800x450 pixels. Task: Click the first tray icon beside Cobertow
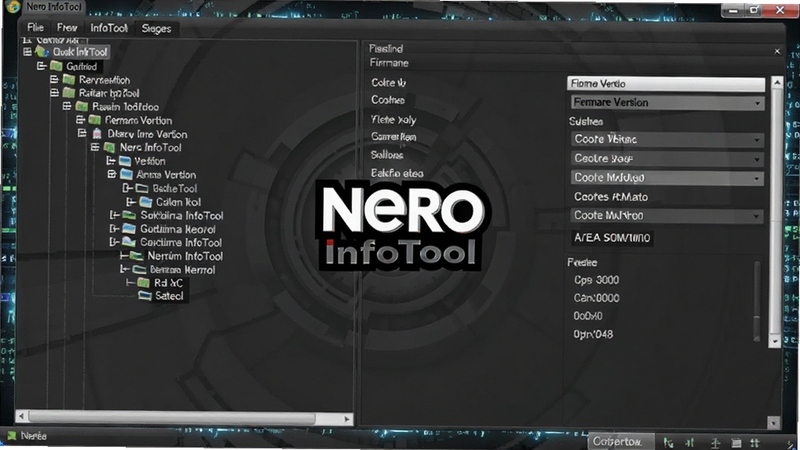click(668, 442)
